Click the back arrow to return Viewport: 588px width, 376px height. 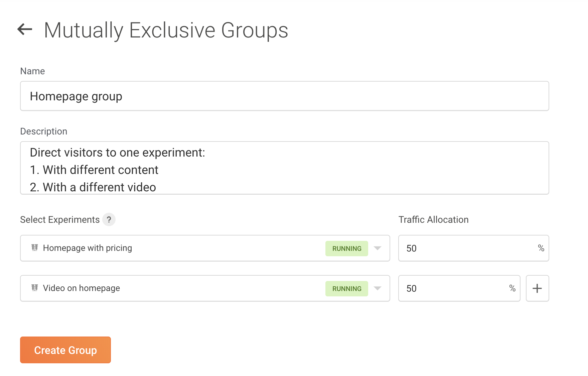24,30
